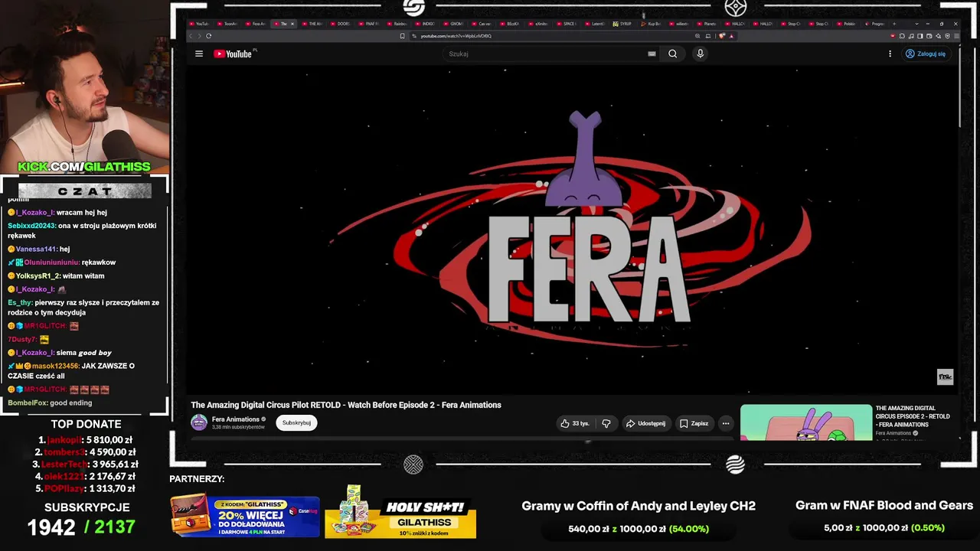Click the browser address bar URL
Viewport: 980px width, 551px height.
[x=456, y=36]
